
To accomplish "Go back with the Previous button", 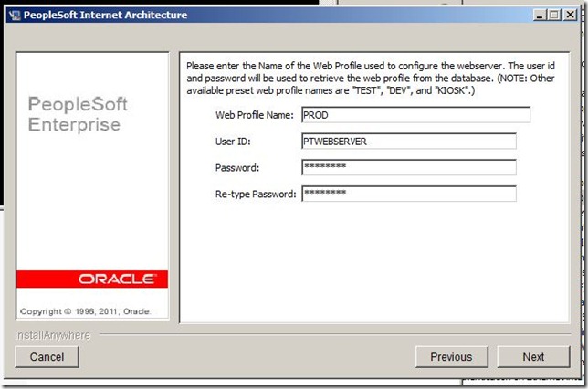I will pyautogui.click(x=451, y=357).
